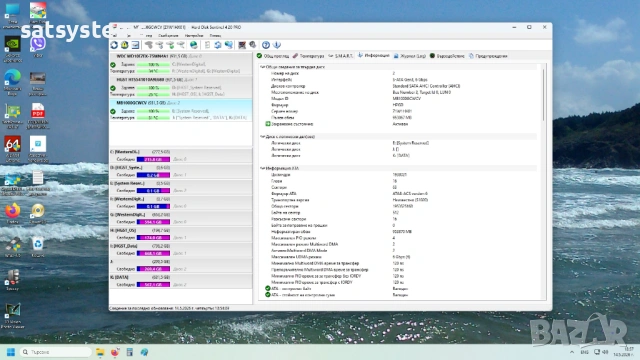Open the Temperature tab
The height and width of the screenshot is (360, 640).
pyautogui.click(x=308, y=56)
